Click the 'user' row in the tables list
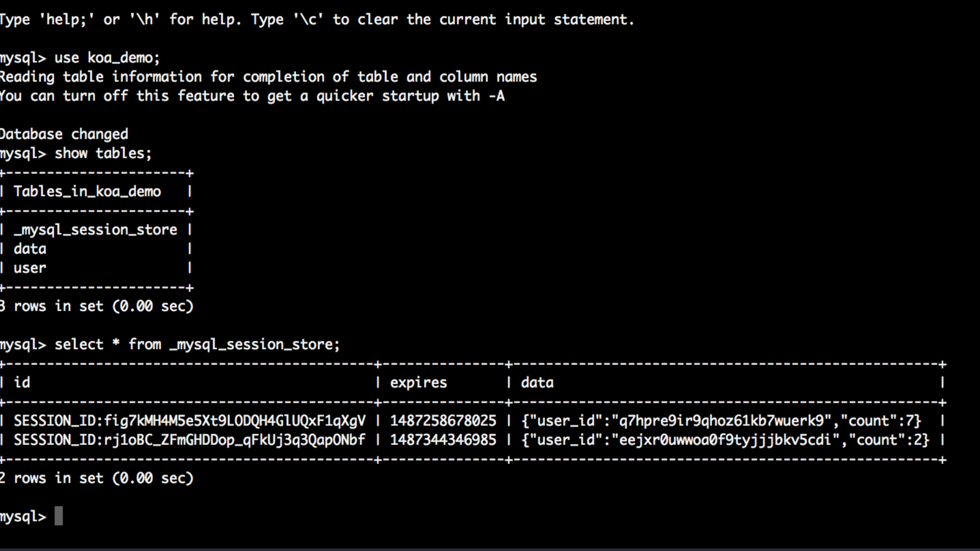Image resolution: width=980 pixels, height=551 pixels. pos(30,268)
